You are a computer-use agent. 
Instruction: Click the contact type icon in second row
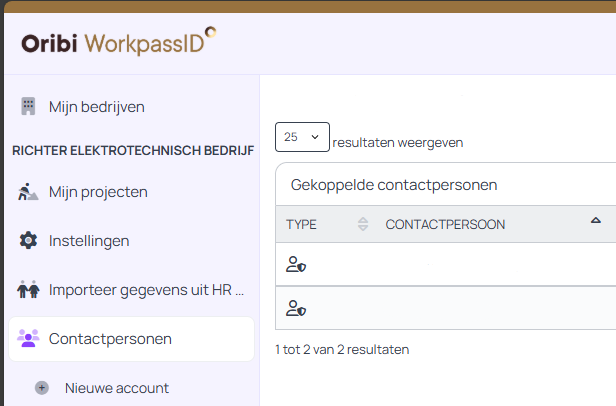[295, 308]
